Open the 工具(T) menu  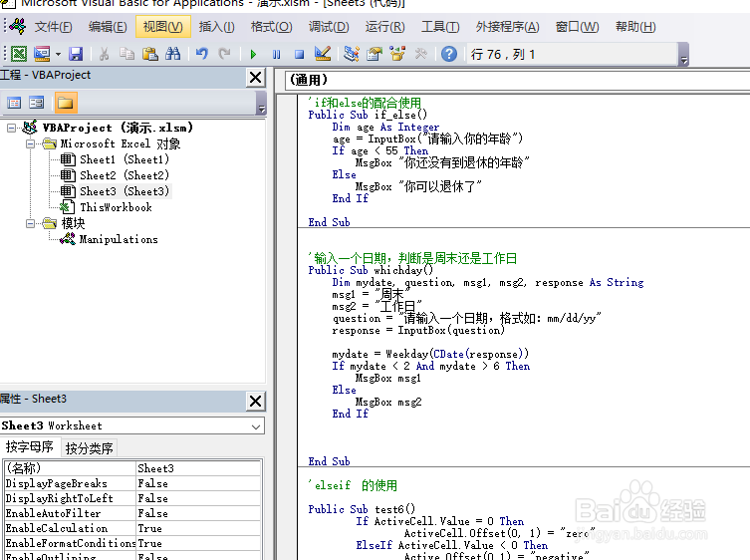click(x=440, y=27)
